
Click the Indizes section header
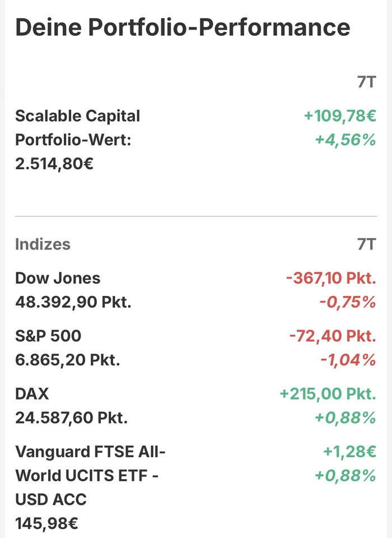43,244
